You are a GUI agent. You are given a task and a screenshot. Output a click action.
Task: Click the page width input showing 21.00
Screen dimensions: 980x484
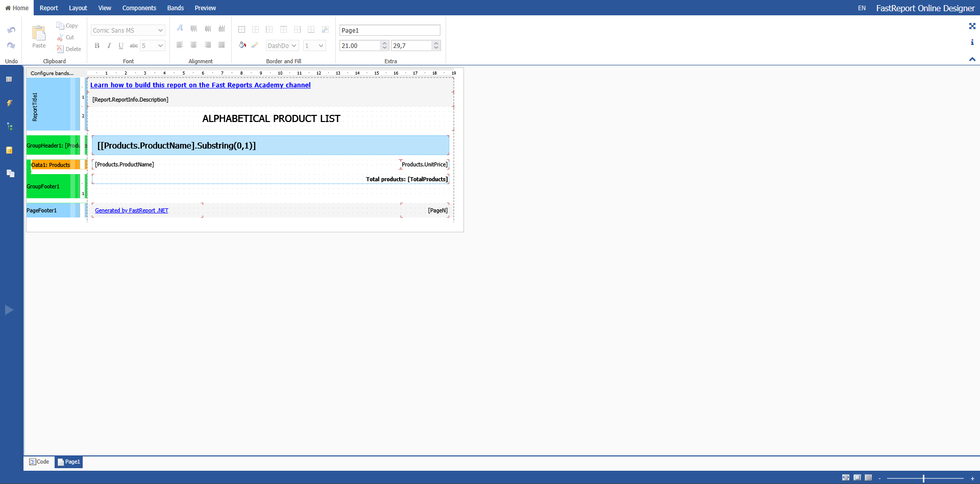tap(360, 45)
